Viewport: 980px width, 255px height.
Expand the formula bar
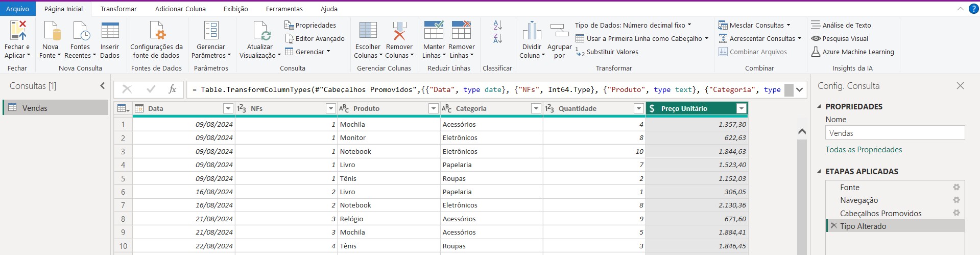(800, 89)
